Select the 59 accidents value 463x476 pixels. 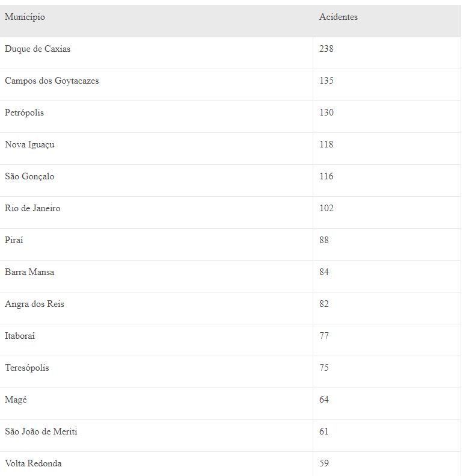tap(324, 463)
